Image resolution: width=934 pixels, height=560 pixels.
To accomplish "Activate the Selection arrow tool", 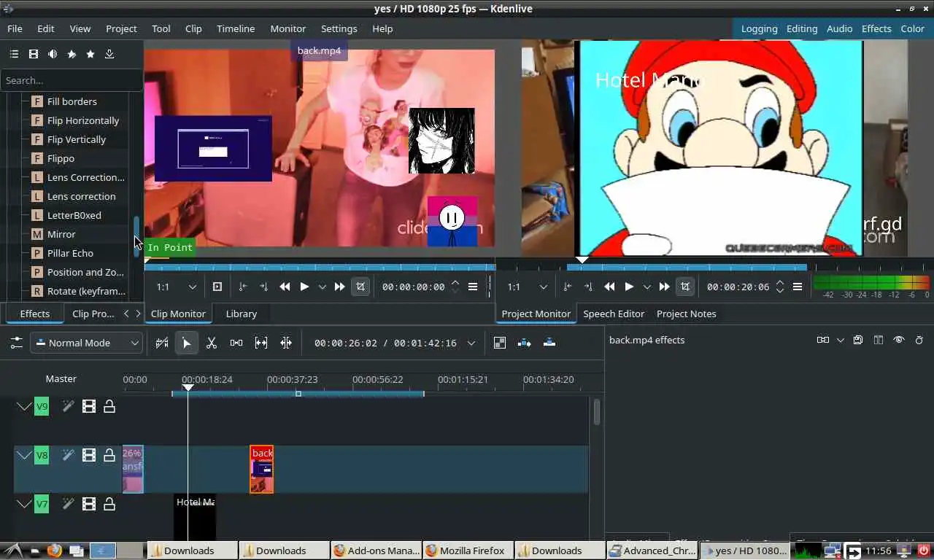I will pos(187,343).
